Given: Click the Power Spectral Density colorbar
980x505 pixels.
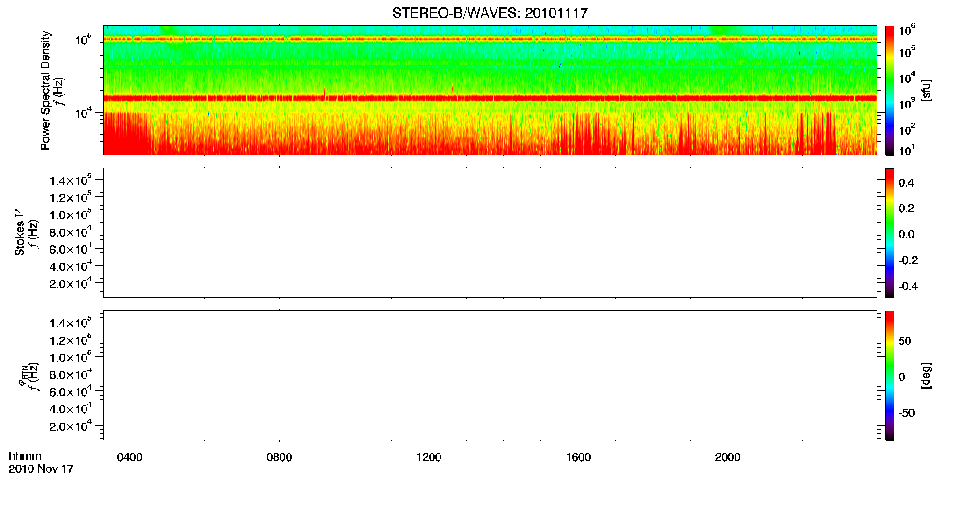Looking at the screenshot, I should (x=889, y=90).
